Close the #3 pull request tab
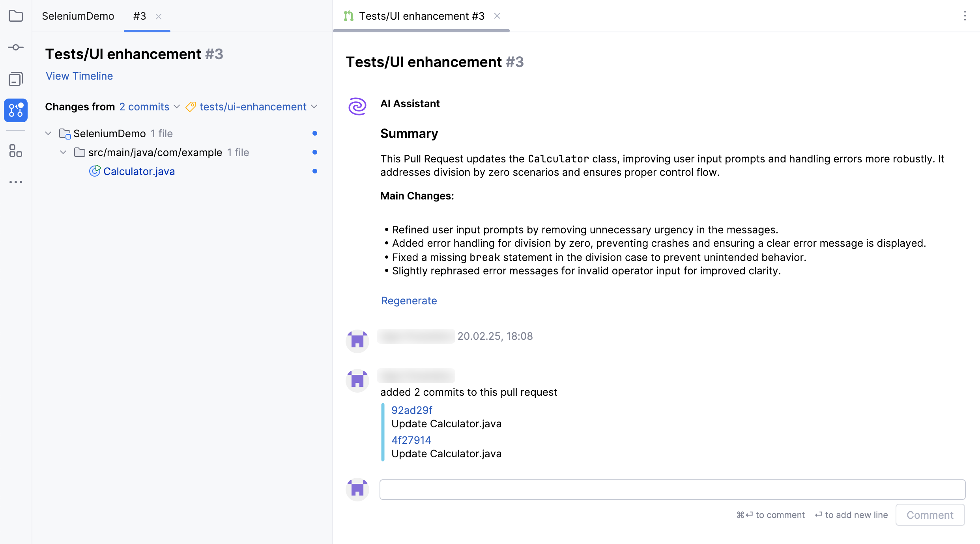980x544 pixels. [159, 17]
